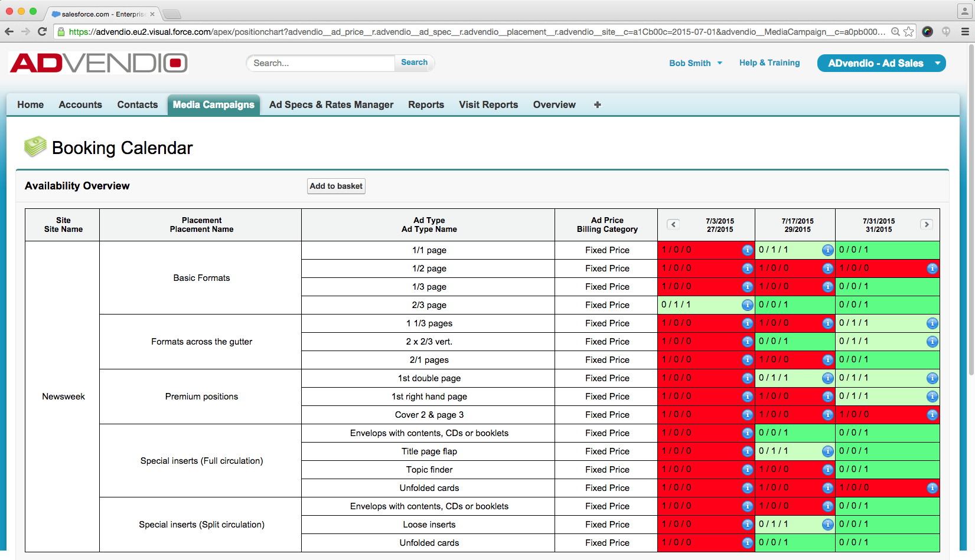Select the red 1/0/0 cell for Cover 2 & page 3 on 7/31/2015
Screen dimensions: 975x560
pos(880,415)
